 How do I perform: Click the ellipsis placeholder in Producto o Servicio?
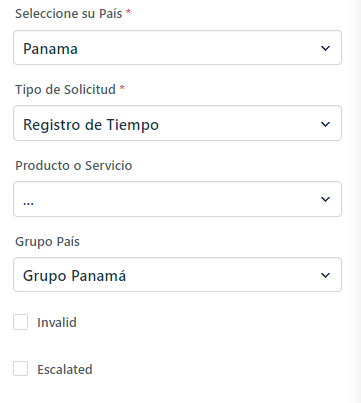[28, 203]
